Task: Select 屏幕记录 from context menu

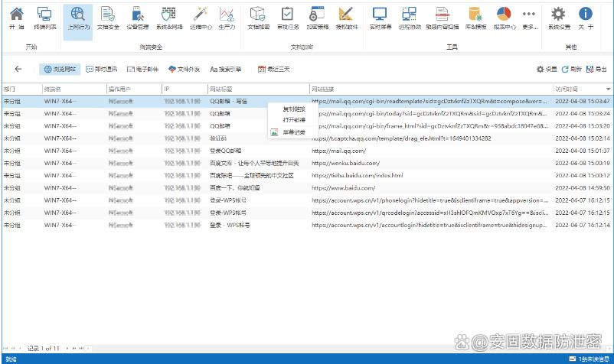Action: point(294,132)
